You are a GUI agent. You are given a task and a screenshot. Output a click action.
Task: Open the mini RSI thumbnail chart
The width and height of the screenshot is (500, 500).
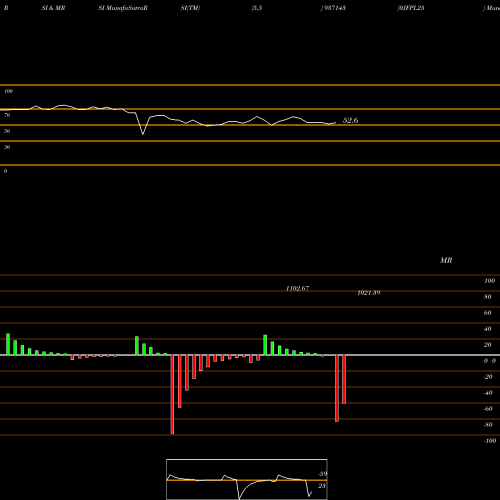247,479
